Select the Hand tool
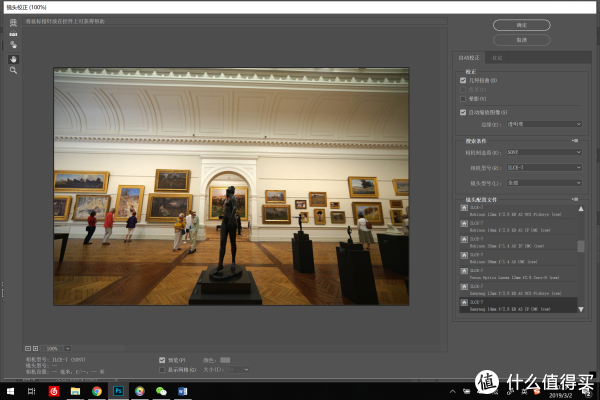 click(13, 59)
